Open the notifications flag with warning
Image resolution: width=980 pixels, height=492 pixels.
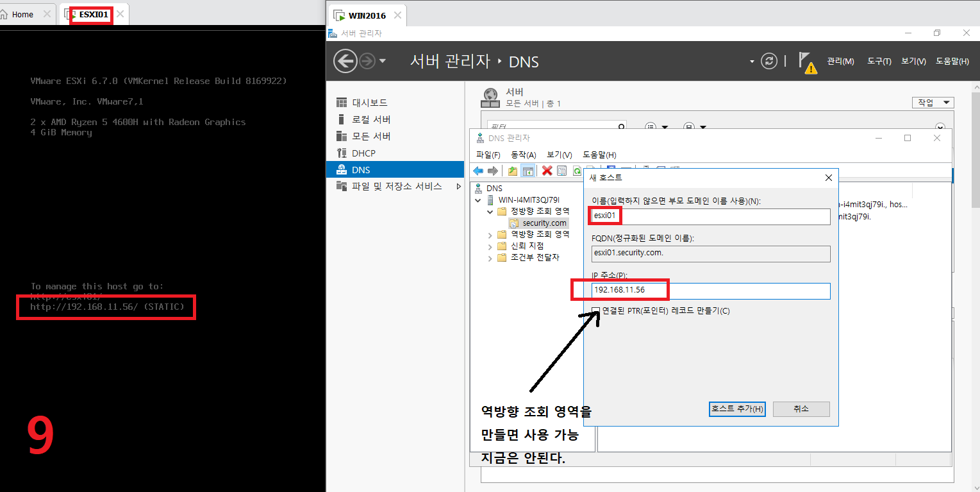[x=807, y=62]
